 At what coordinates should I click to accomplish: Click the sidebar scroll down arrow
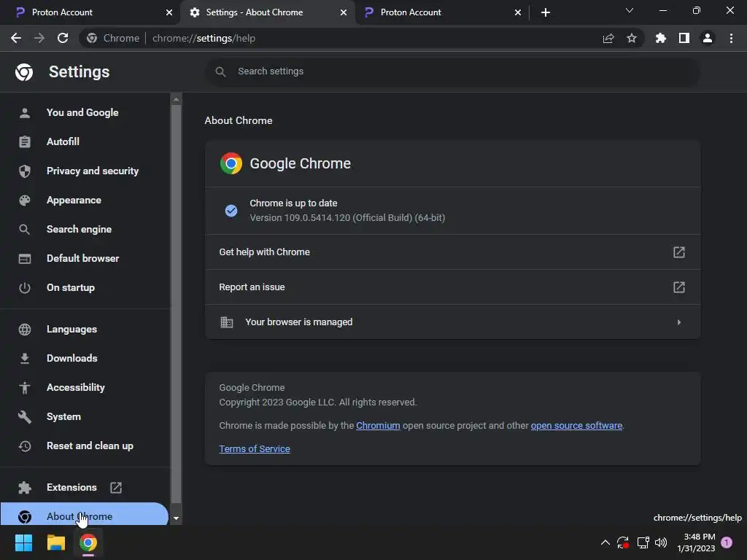pos(176,518)
